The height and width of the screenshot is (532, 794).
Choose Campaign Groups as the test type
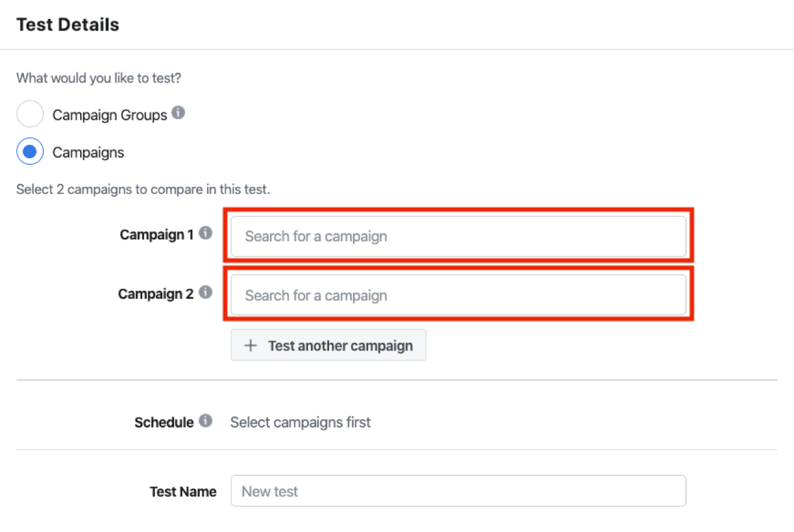point(29,114)
